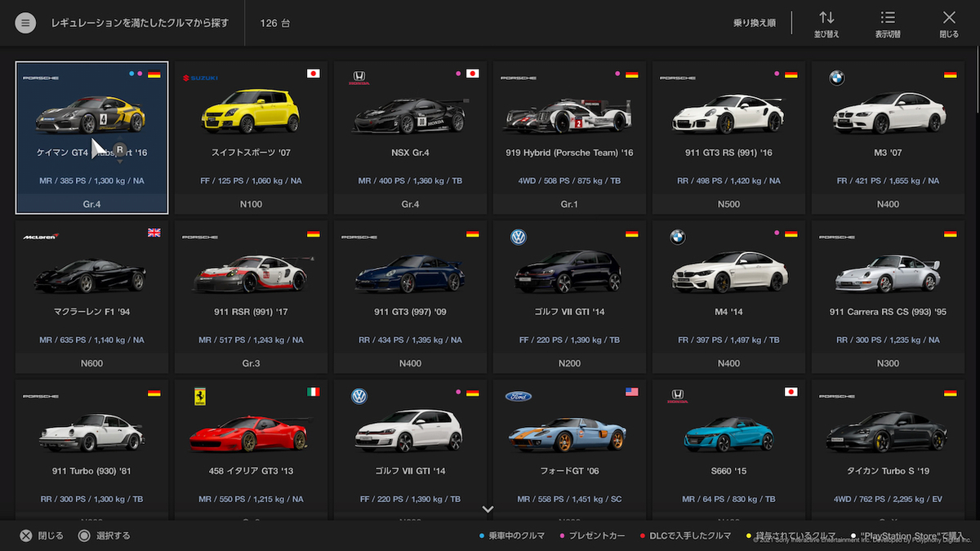The image size is (980, 551).
Task: Select the blue S660 '15 car image
Action: (x=727, y=433)
